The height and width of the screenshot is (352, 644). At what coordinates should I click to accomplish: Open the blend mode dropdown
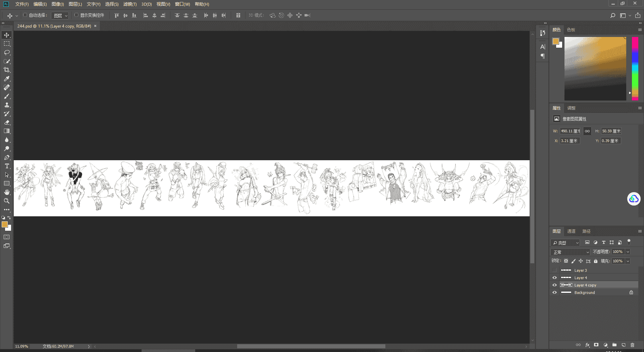(x=571, y=252)
